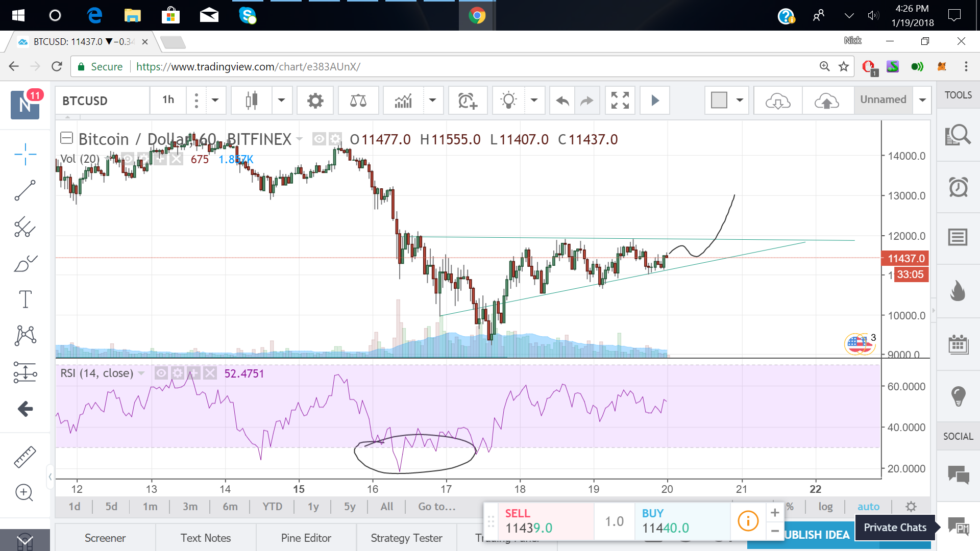Save chart layout cloud upload icon

click(x=827, y=101)
